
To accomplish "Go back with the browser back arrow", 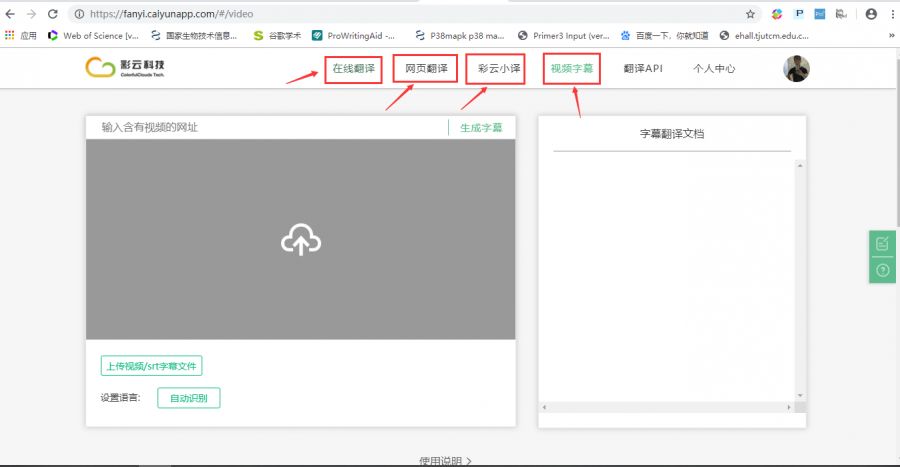I will (10, 14).
